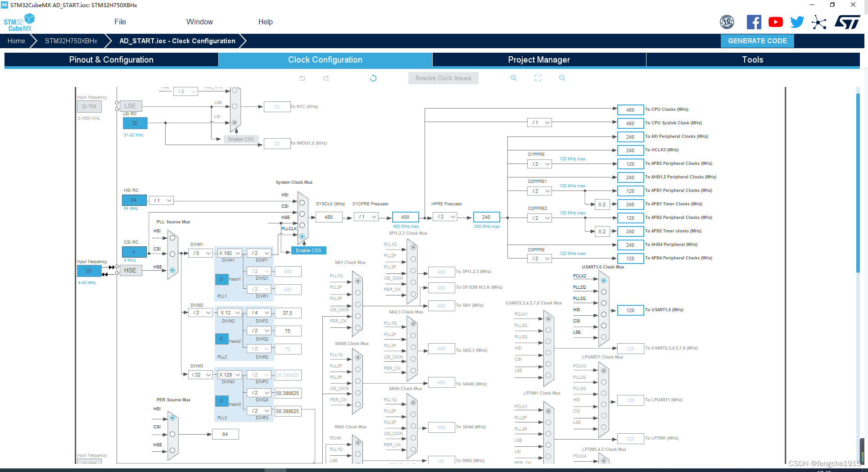This screenshot has width=868, height=472.
Task: Open the DIVP1 /2 dropdown
Action: (x=259, y=253)
